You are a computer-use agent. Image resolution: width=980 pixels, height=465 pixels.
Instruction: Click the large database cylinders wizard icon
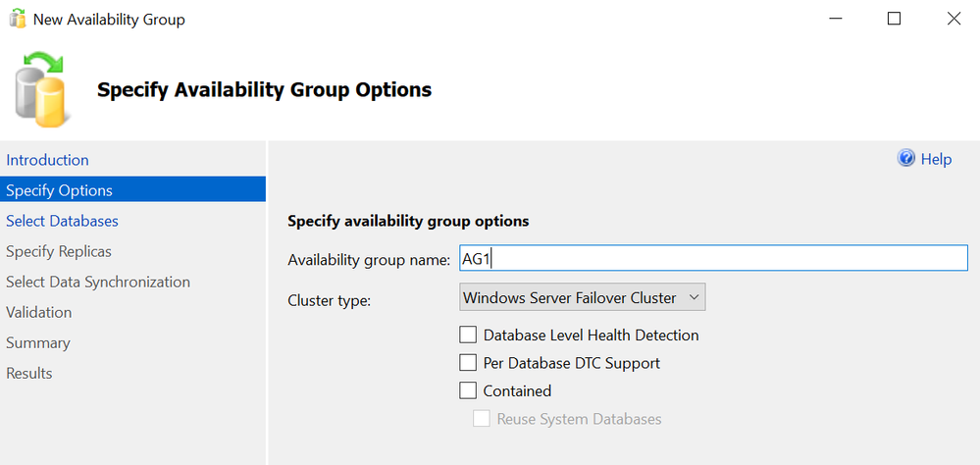point(39,89)
